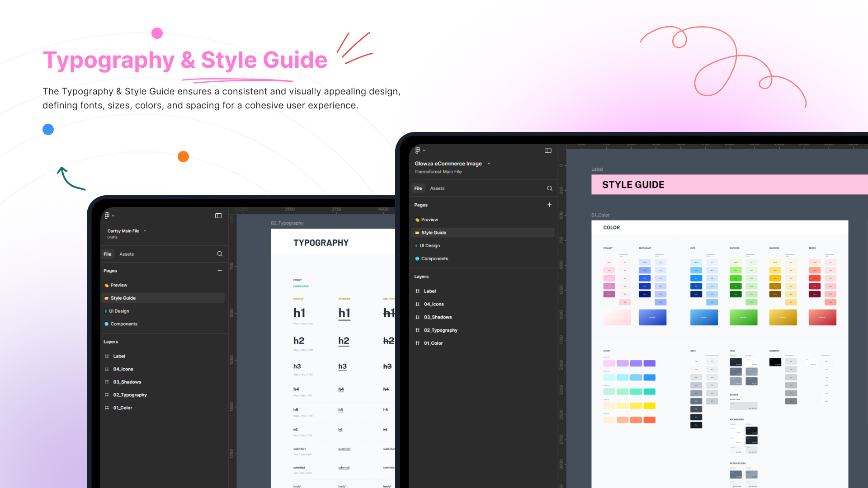Open the Cartsy Main File name dropdown
This screenshot has height=488, width=868.
(145, 230)
